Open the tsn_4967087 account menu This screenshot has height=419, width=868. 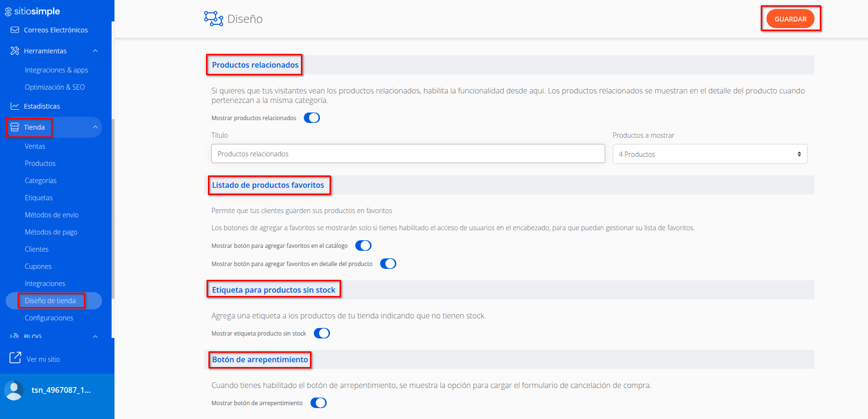point(61,390)
